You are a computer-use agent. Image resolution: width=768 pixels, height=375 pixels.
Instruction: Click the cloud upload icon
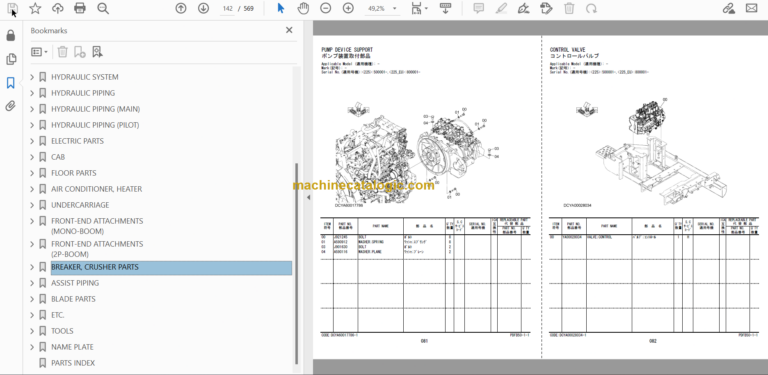point(58,8)
